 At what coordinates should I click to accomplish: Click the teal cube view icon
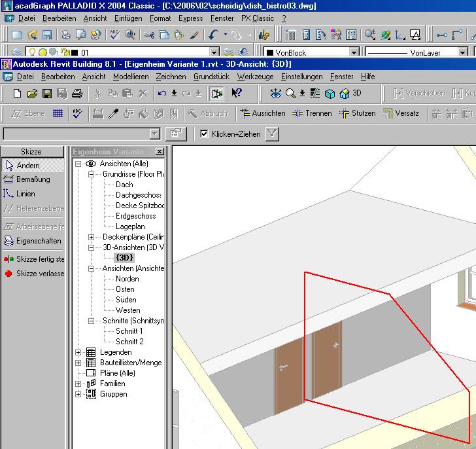pos(330,94)
